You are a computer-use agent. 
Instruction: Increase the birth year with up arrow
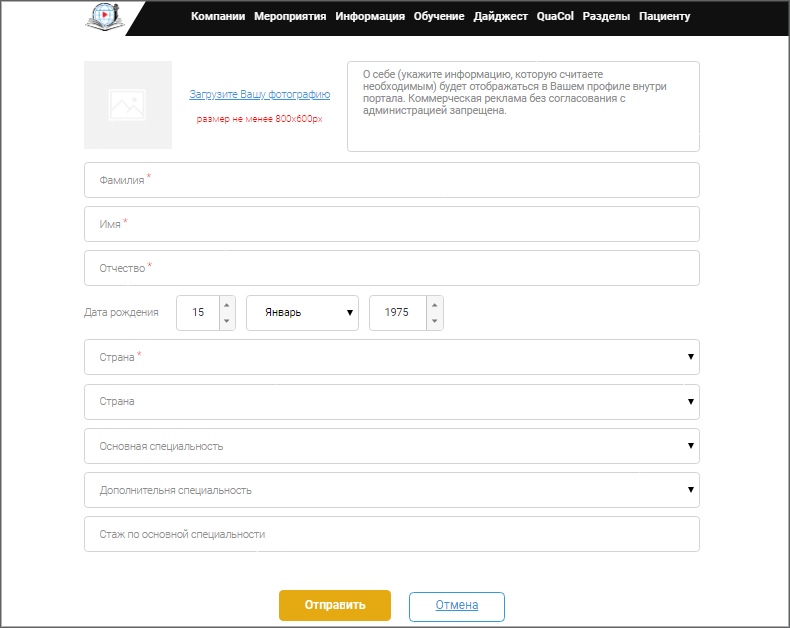pyautogui.click(x=434, y=305)
